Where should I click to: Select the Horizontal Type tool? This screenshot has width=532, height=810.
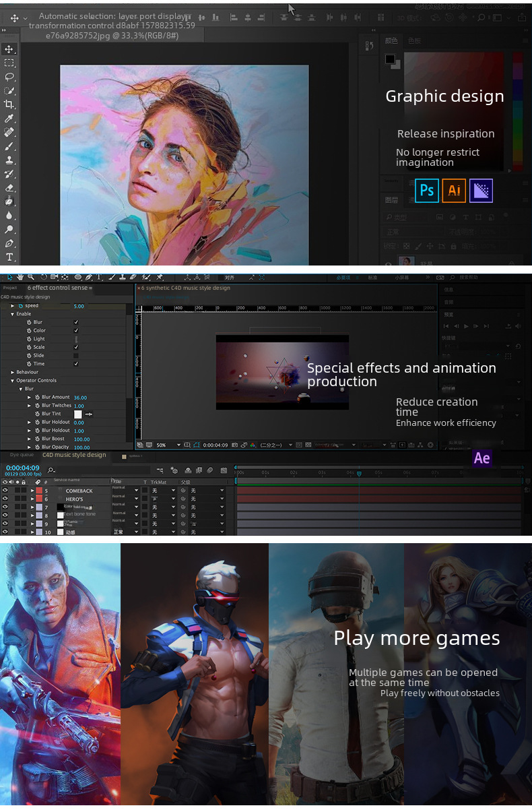(x=9, y=257)
